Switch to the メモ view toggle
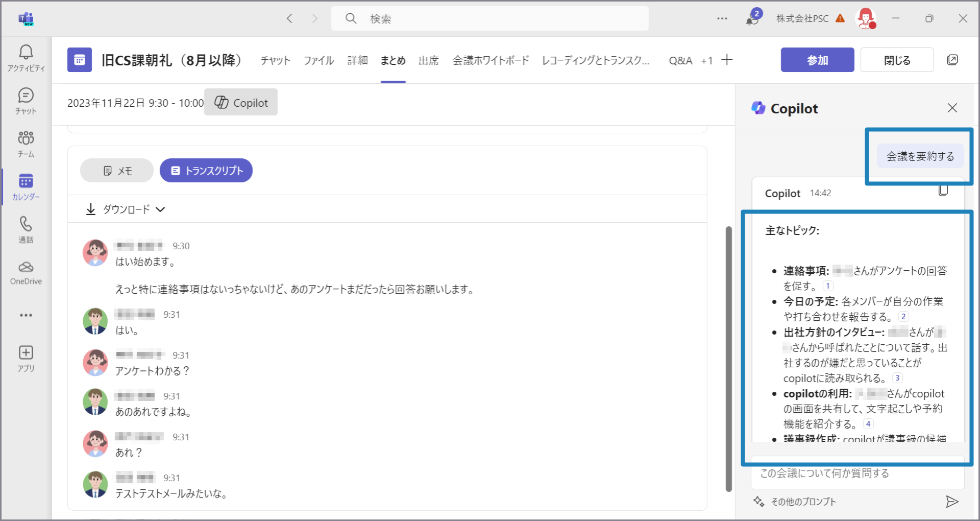This screenshot has height=521, width=980. [x=117, y=171]
